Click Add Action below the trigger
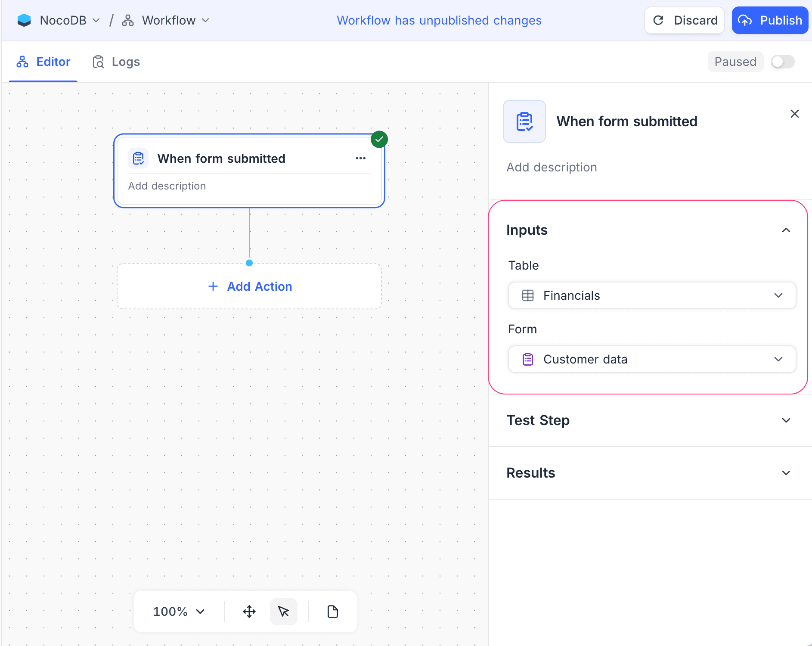Image resolution: width=812 pixels, height=646 pixels. pyautogui.click(x=250, y=286)
